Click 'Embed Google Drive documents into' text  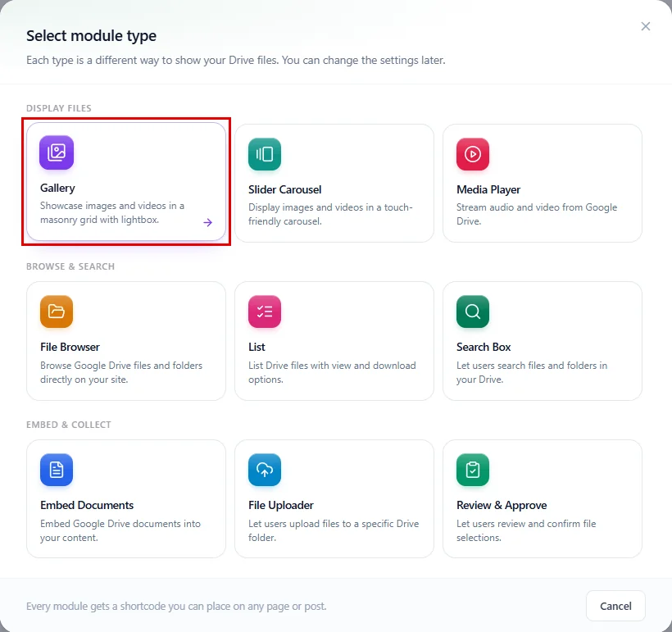[120, 530]
